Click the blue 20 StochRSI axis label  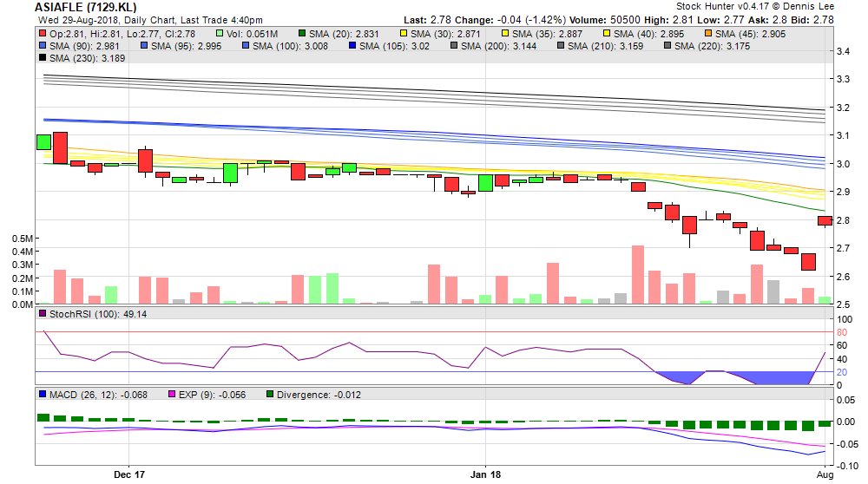(842, 372)
